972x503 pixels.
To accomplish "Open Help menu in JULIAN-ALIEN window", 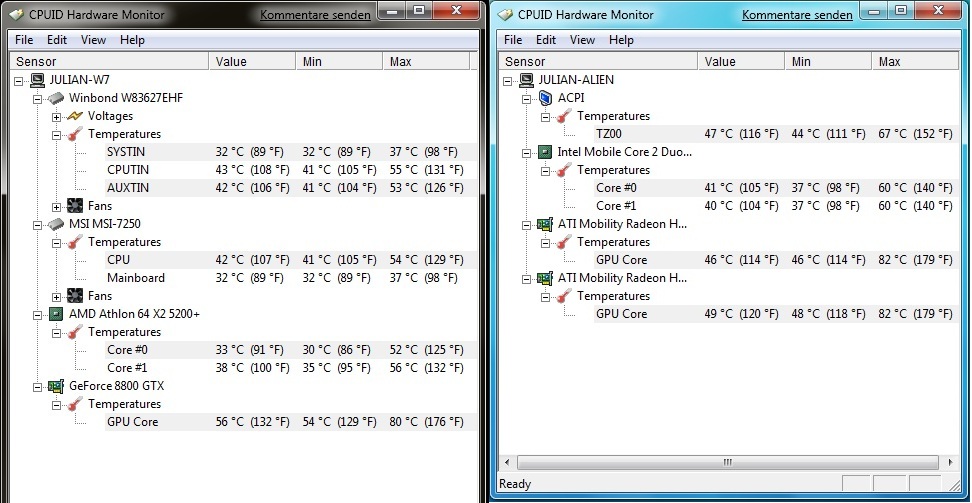I will pyautogui.click(x=621, y=40).
